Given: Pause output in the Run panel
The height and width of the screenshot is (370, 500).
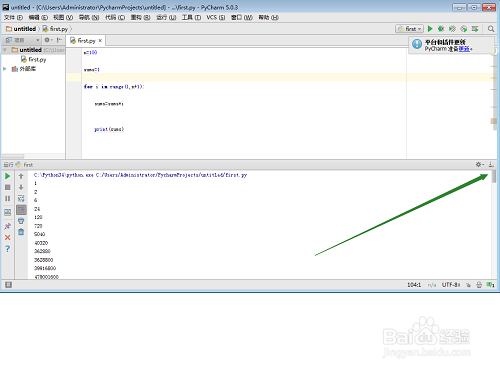Looking at the screenshot, I should 7,198.
